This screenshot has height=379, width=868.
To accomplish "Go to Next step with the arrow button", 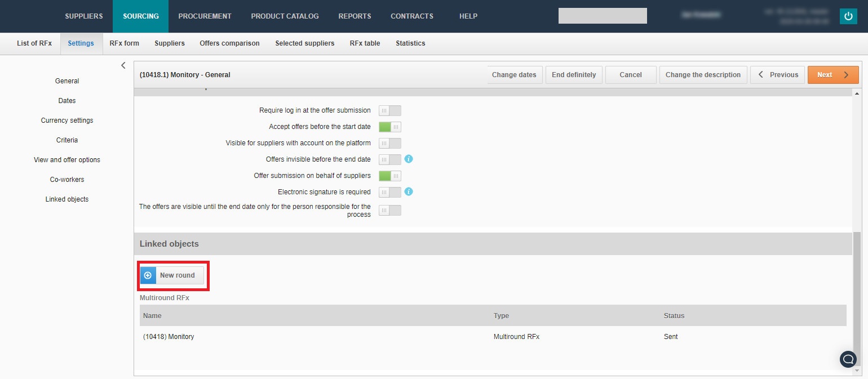I will pos(832,75).
